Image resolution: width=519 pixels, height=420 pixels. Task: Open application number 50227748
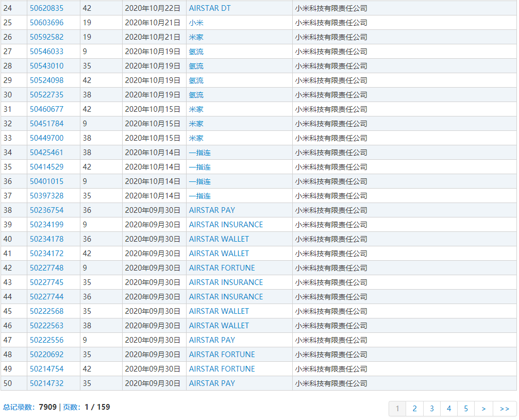pos(47,268)
